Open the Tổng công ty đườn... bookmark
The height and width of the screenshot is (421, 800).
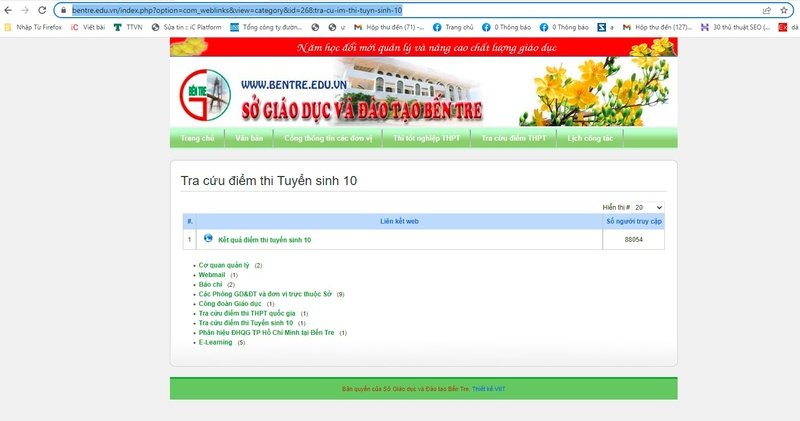266,27
